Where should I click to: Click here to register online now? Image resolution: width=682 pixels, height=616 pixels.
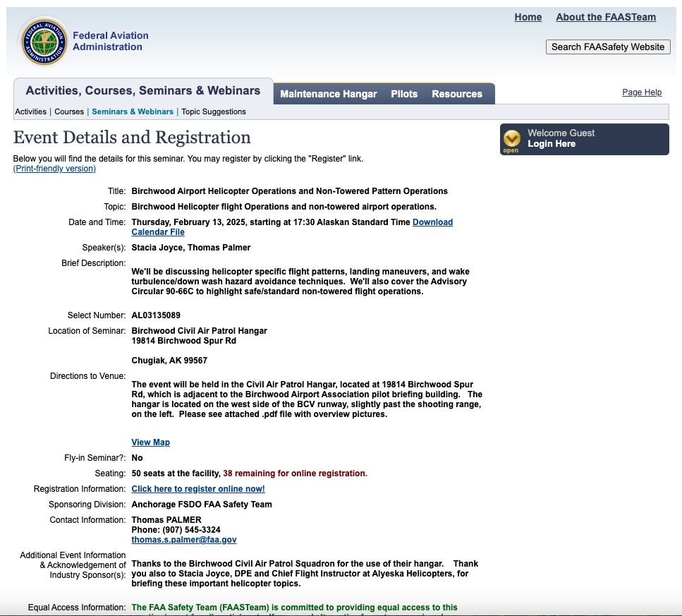click(x=198, y=489)
